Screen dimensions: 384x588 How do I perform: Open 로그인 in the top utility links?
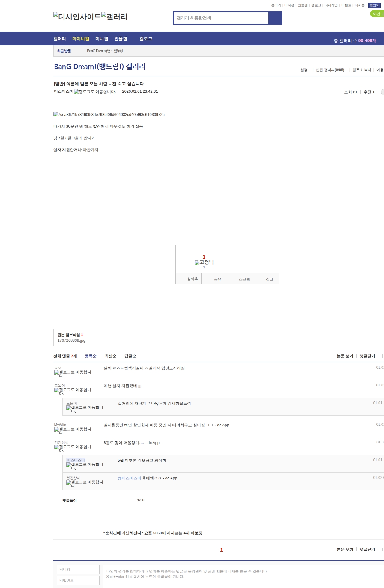tap(374, 5)
